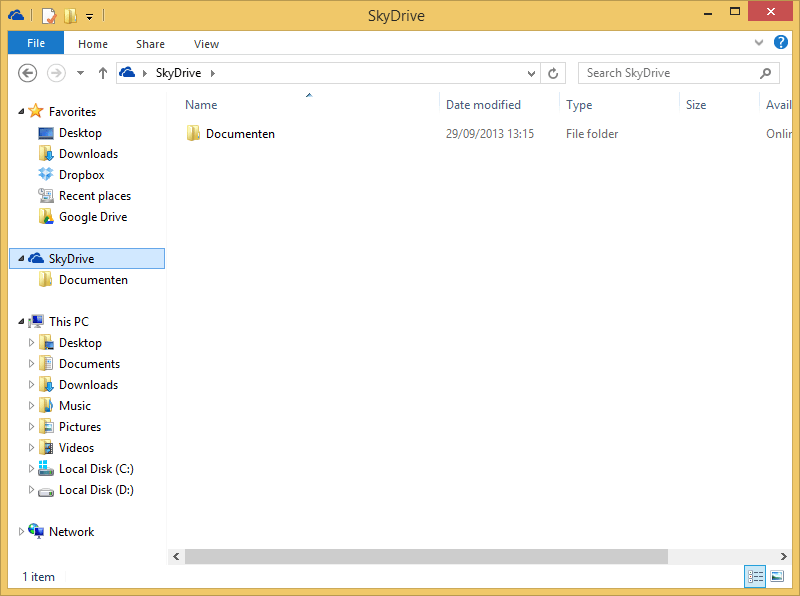The width and height of the screenshot is (800, 596).
Task: Open Downloads under Favorites
Action: coord(88,154)
